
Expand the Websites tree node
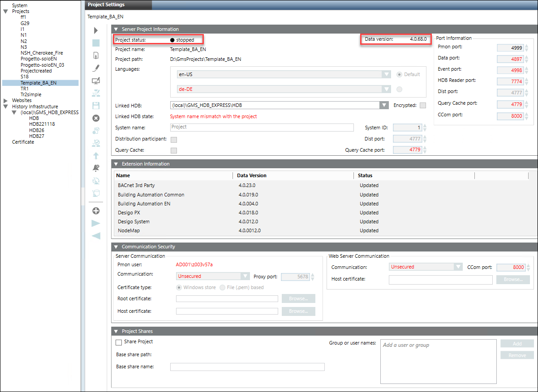coord(5,101)
